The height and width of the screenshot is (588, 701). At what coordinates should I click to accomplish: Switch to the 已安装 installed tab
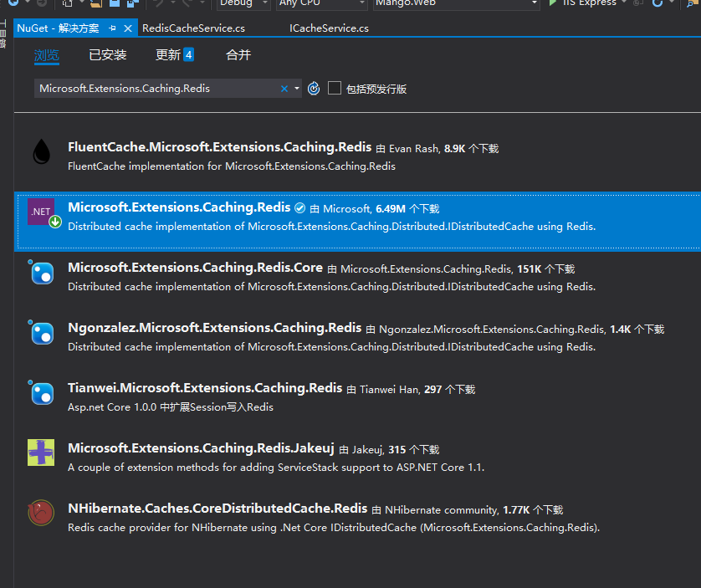pyautogui.click(x=108, y=55)
